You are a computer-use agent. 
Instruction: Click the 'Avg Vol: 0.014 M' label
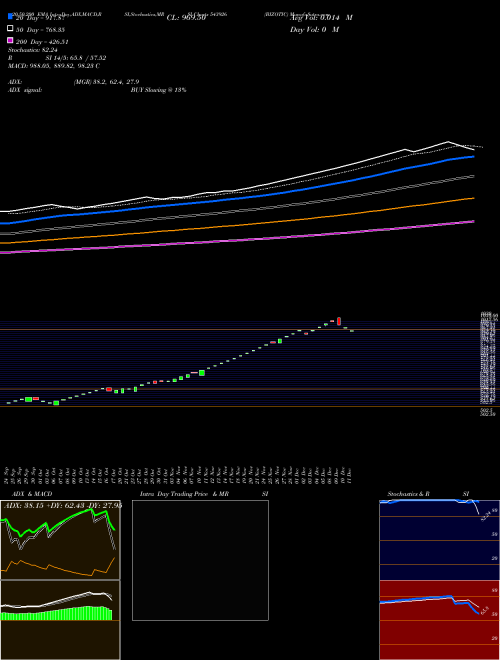pos(321,18)
